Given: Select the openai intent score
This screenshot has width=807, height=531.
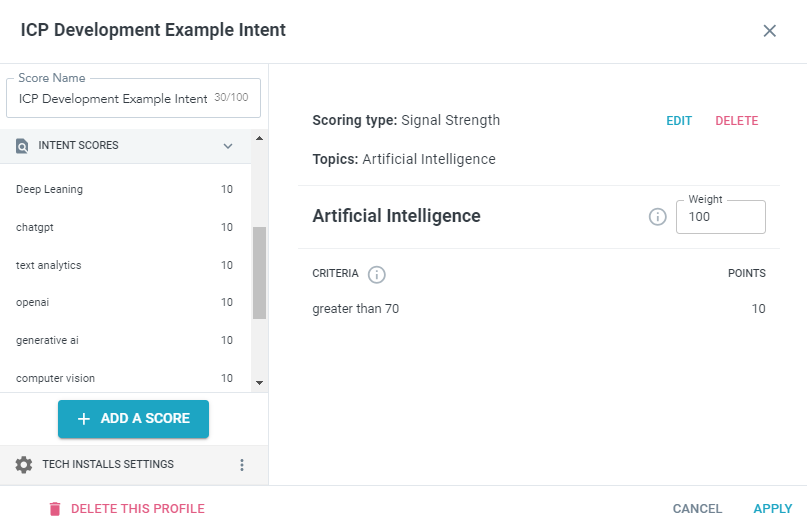Looking at the screenshot, I should 34,302.
